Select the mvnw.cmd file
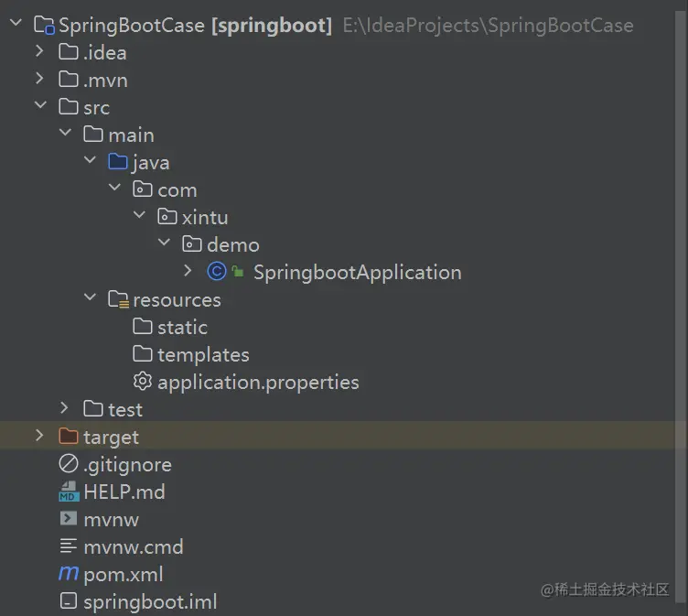The height and width of the screenshot is (616, 688). pyautogui.click(x=133, y=546)
